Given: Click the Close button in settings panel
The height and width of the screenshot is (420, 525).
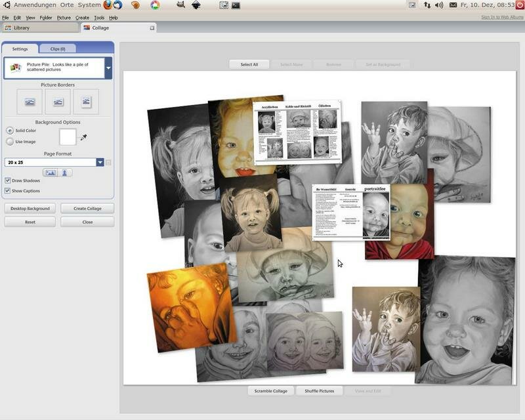Looking at the screenshot, I should click(87, 222).
